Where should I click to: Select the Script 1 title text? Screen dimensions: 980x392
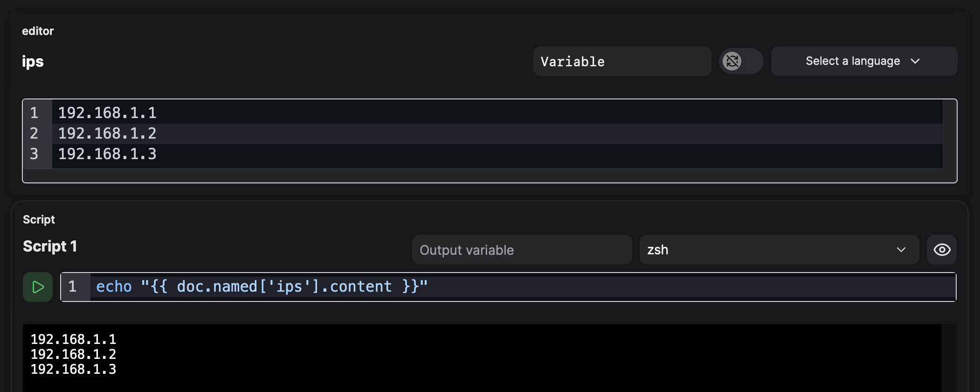[x=50, y=246]
